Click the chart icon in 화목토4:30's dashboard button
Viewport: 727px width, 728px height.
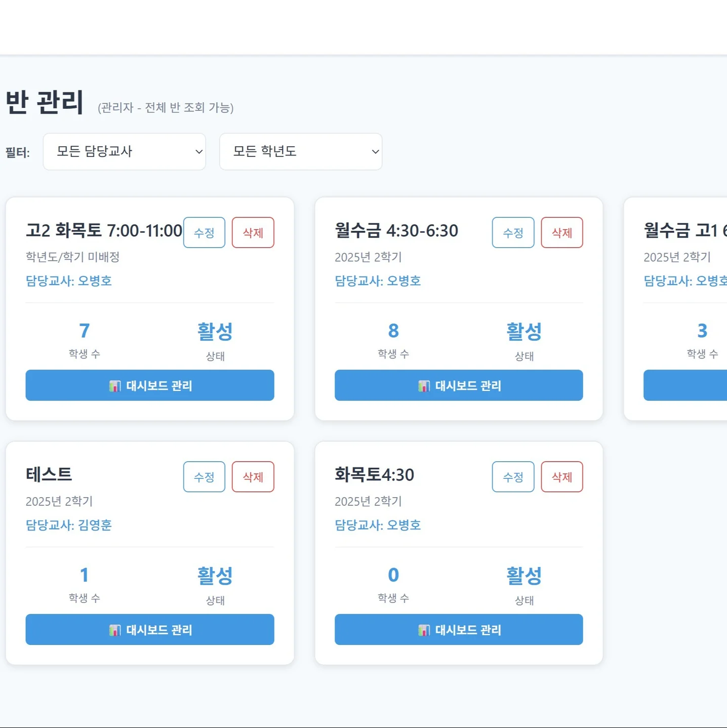(425, 630)
